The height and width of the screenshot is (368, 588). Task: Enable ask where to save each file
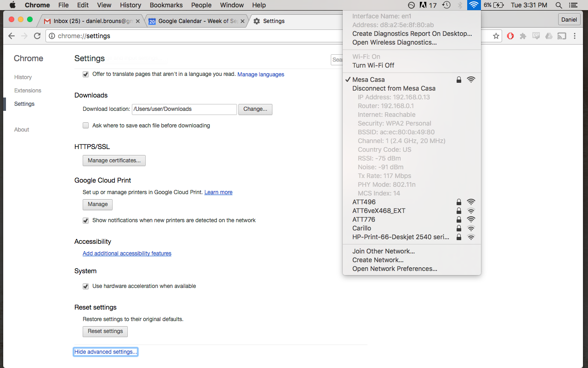point(85,126)
